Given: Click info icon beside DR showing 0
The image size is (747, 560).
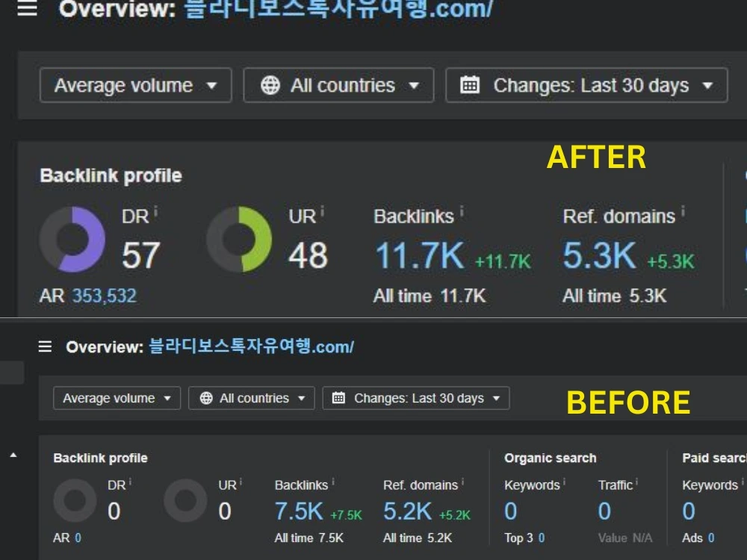Looking at the screenshot, I should 130,482.
